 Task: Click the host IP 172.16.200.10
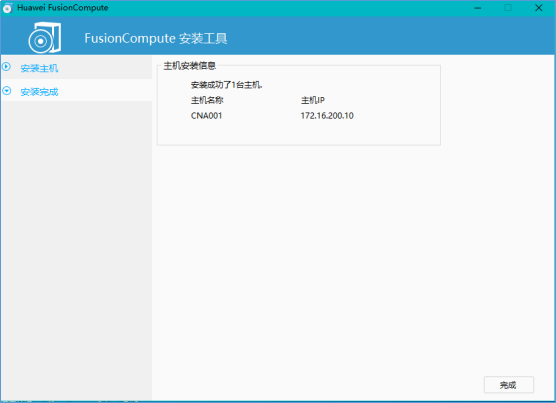coord(327,116)
